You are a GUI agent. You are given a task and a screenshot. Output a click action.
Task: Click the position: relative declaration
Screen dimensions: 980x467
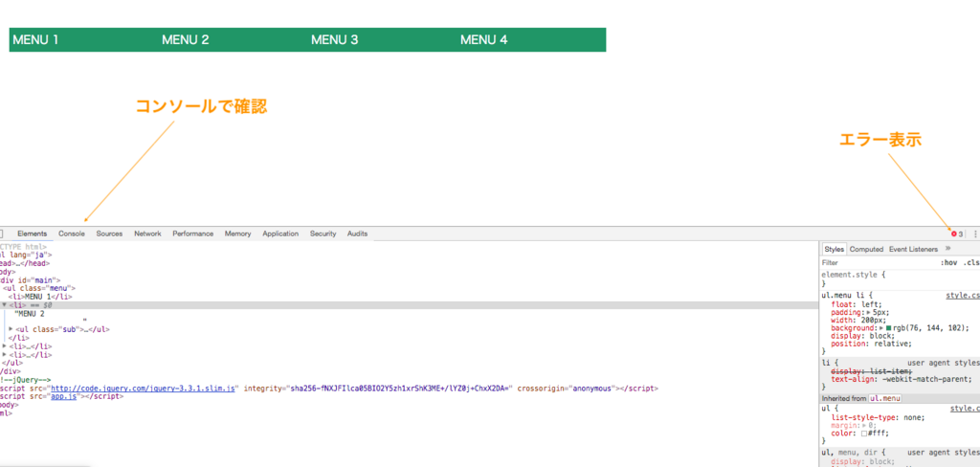[872, 344]
